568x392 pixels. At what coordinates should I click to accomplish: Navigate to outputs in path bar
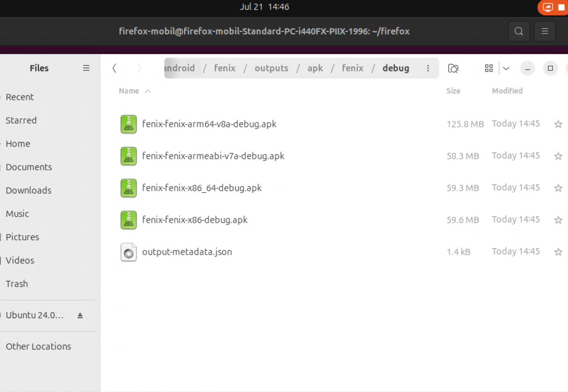pos(271,68)
